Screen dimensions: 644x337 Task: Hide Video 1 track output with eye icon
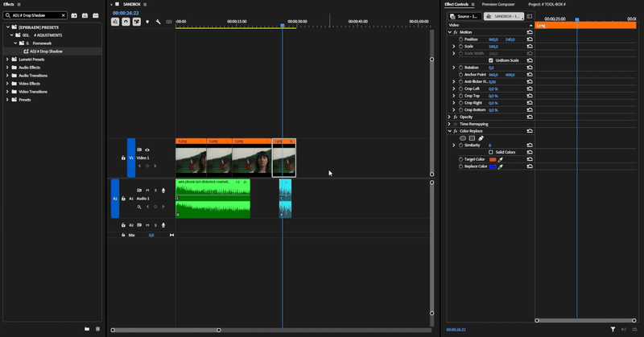tap(147, 150)
